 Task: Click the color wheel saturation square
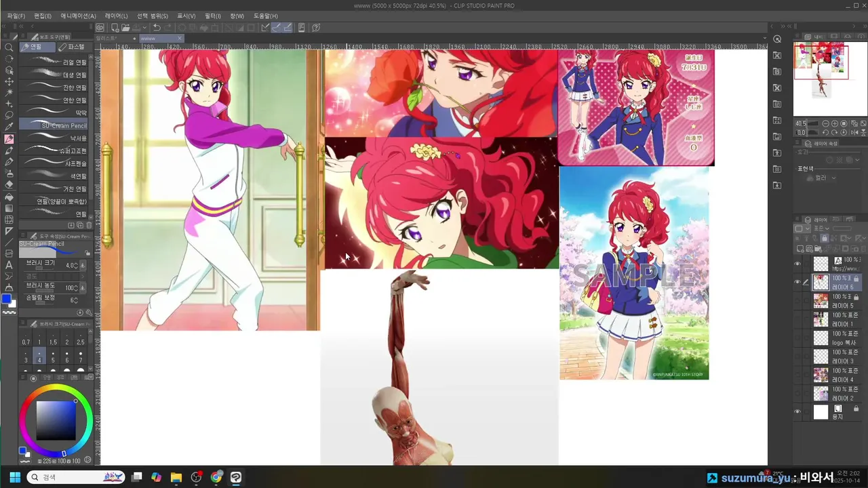56,420
